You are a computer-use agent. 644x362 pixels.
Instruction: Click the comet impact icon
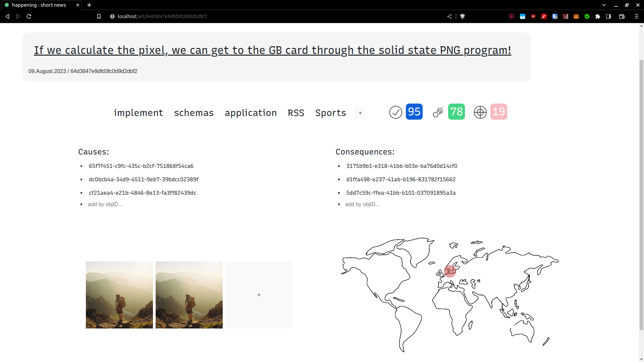[438, 112]
